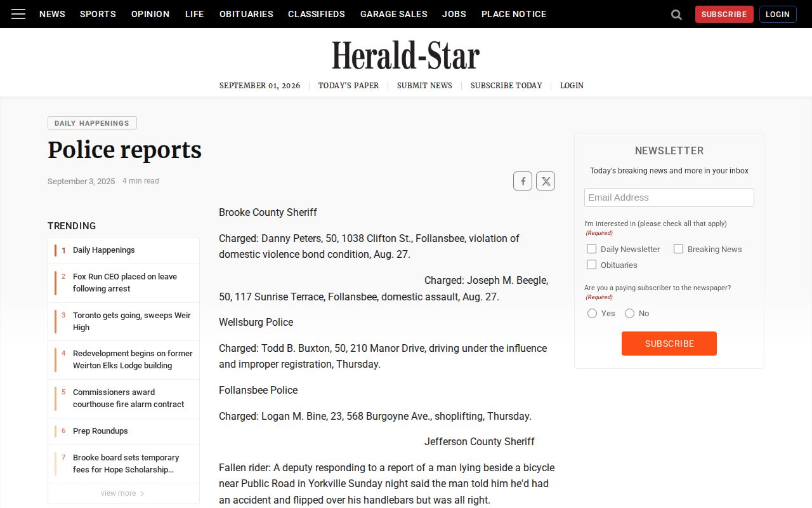
Task: Open the News menu item
Action: [x=52, y=14]
